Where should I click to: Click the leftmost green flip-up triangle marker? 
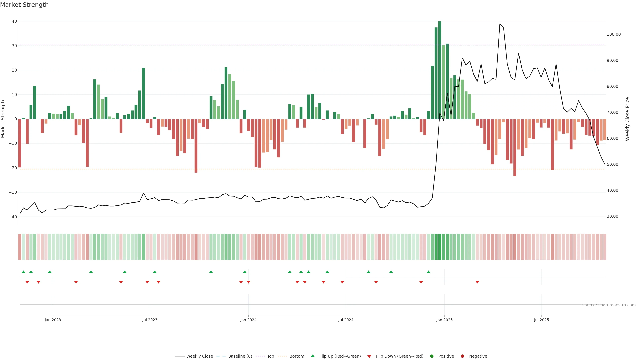[x=23, y=272]
